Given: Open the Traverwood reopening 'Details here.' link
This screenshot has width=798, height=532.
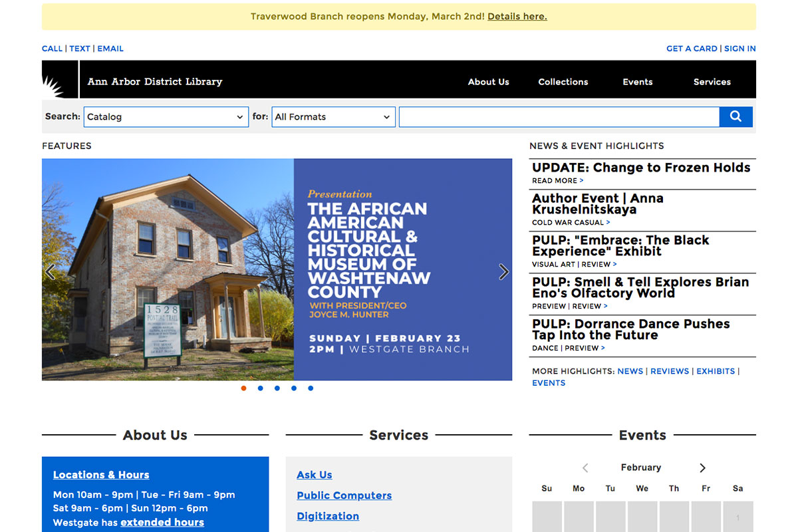Looking at the screenshot, I should 517,16.
